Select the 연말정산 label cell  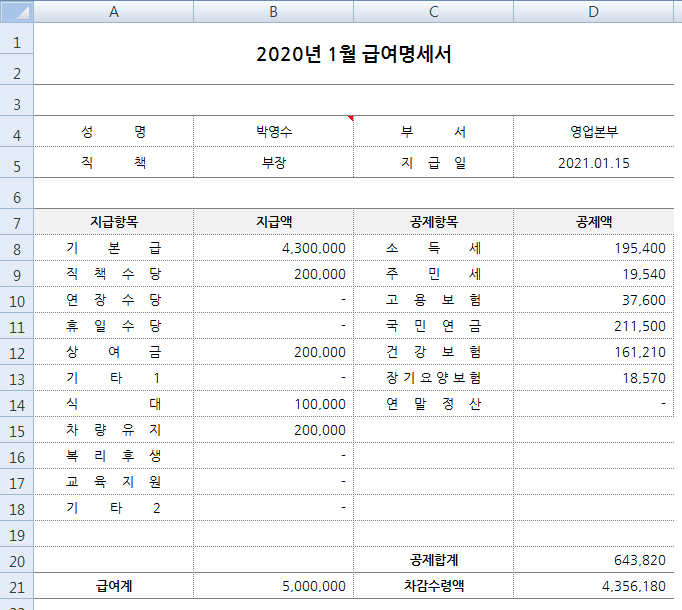[433, 404]
